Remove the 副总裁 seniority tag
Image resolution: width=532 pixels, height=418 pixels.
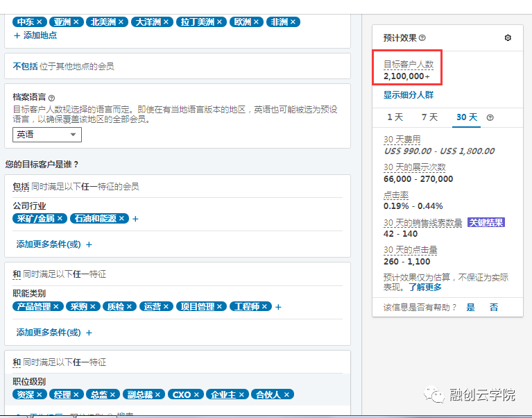157,394
